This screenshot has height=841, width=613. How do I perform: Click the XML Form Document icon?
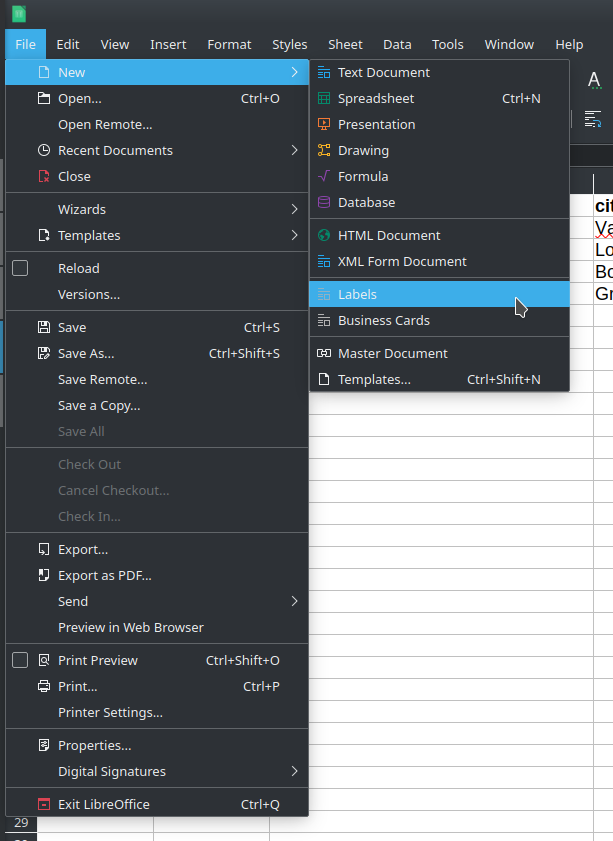pyautogui.click(x=324, y=261)
